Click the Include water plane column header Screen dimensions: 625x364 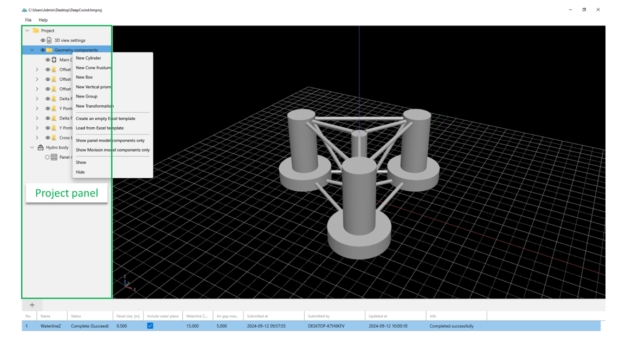pos(163,316)
